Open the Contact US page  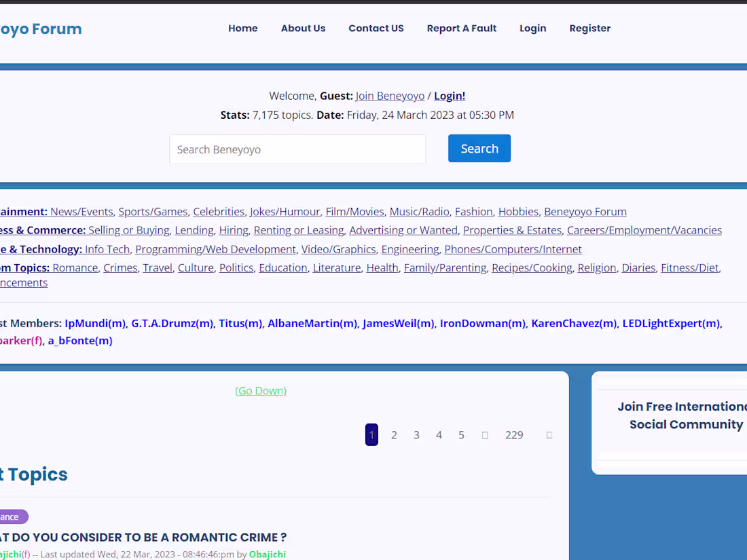[x=376, y=28]
